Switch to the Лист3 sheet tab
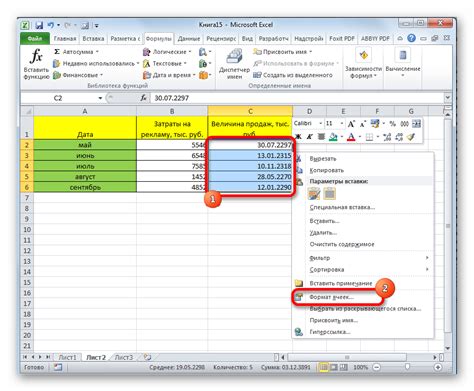The width and height of the screenshot is (474, 391). pyautogui.click(x=124, y=357)
